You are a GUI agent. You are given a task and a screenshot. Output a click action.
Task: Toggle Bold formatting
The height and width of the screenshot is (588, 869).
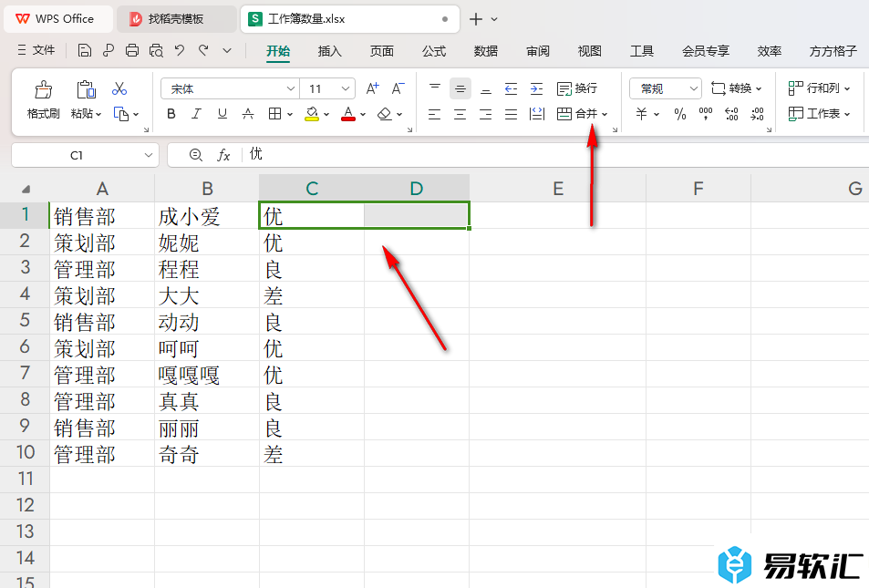171,114
